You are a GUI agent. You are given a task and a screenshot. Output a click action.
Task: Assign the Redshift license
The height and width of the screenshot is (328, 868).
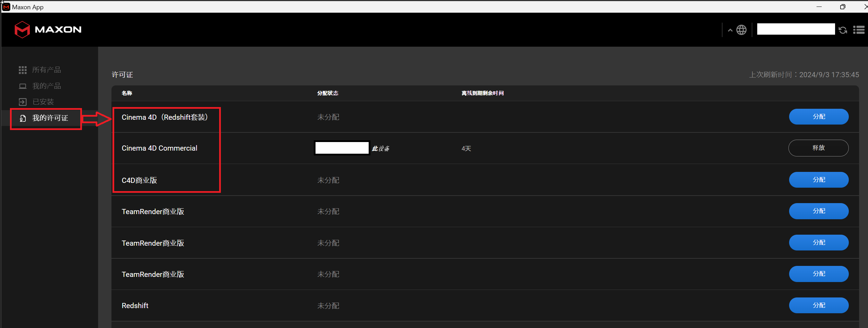point(819,305)
